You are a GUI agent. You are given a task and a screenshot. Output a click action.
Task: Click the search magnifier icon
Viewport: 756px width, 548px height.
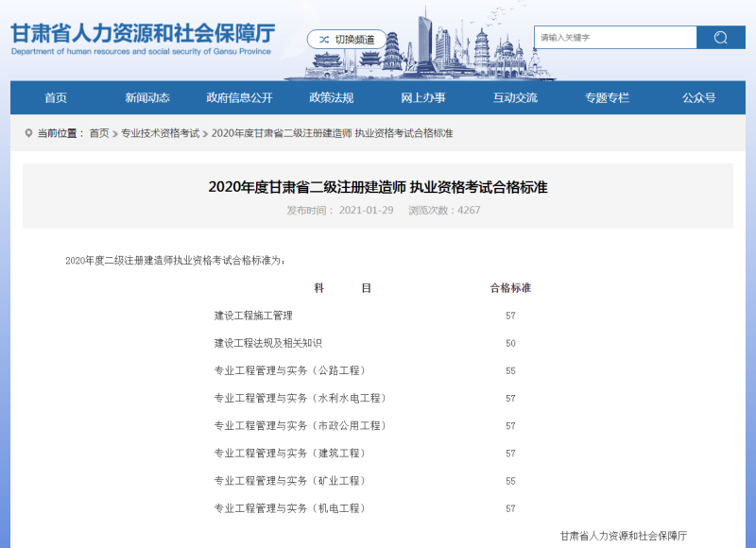click(720, 37)
